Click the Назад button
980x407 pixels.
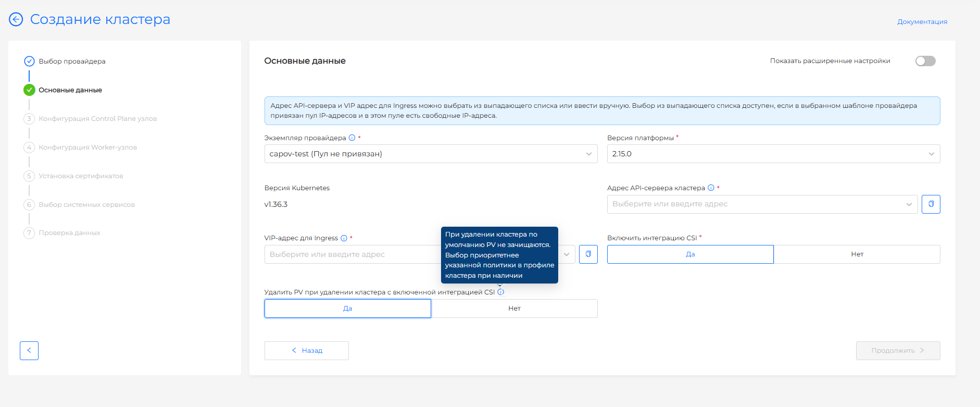(x=307, y=351)
